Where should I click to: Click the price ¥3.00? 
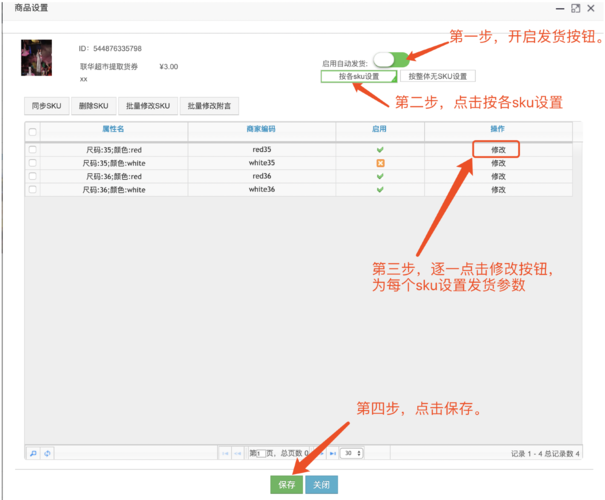pos(169,67)
